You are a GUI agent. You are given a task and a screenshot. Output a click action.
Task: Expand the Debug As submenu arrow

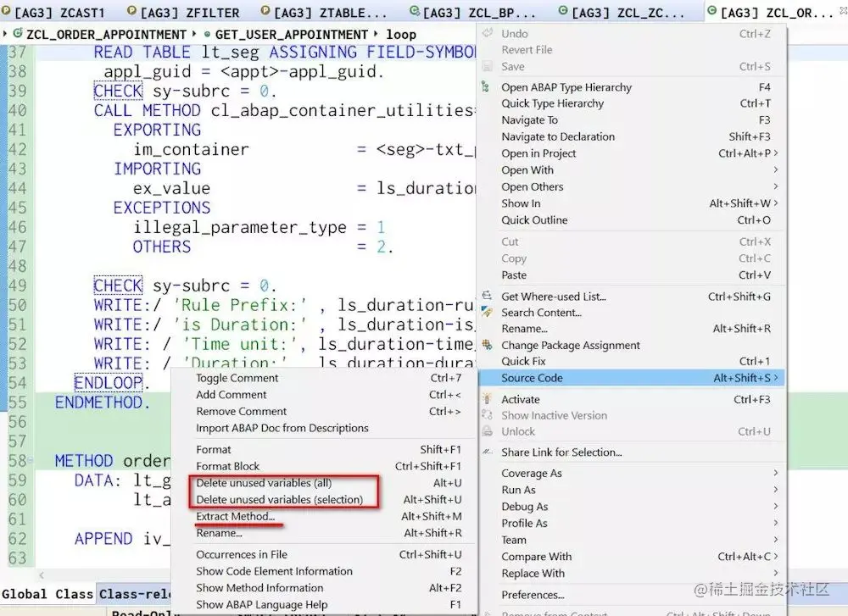(776, 507)
